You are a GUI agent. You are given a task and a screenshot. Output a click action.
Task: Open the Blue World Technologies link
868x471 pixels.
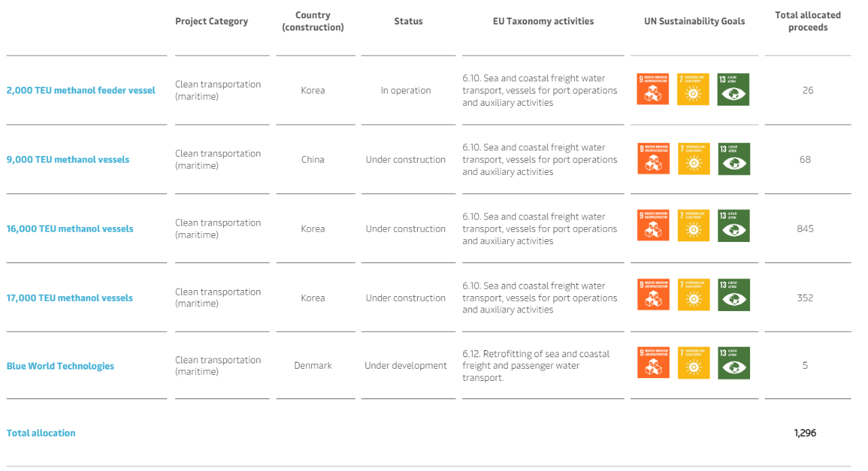[60, 366]
